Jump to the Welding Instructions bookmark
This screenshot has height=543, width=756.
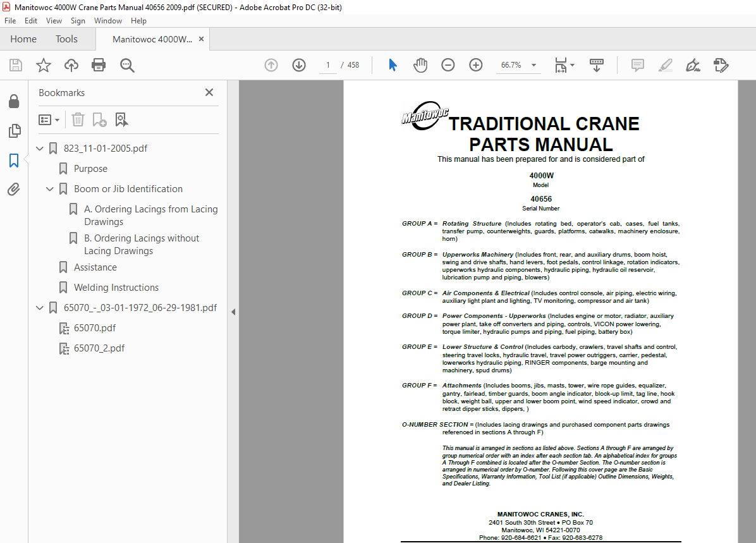pyautogui.click(x=116, y=288)
